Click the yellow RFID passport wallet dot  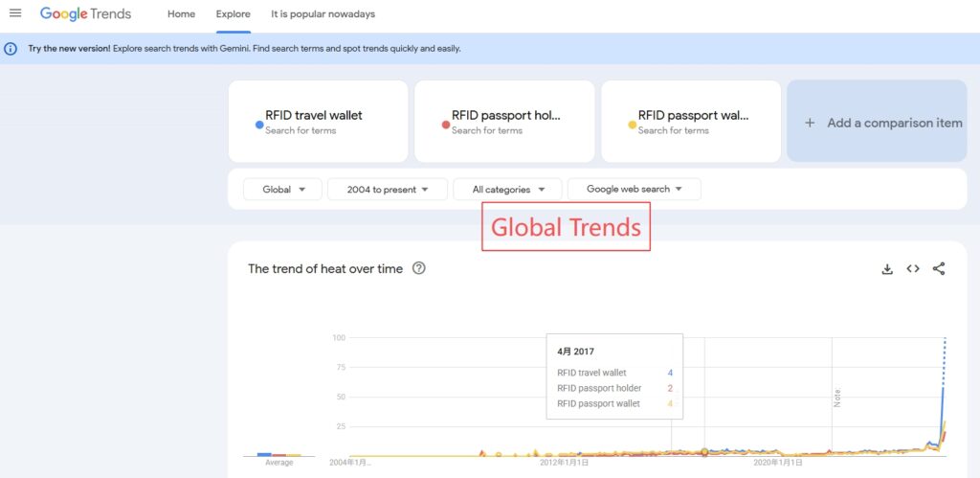(x=632, y=125)
